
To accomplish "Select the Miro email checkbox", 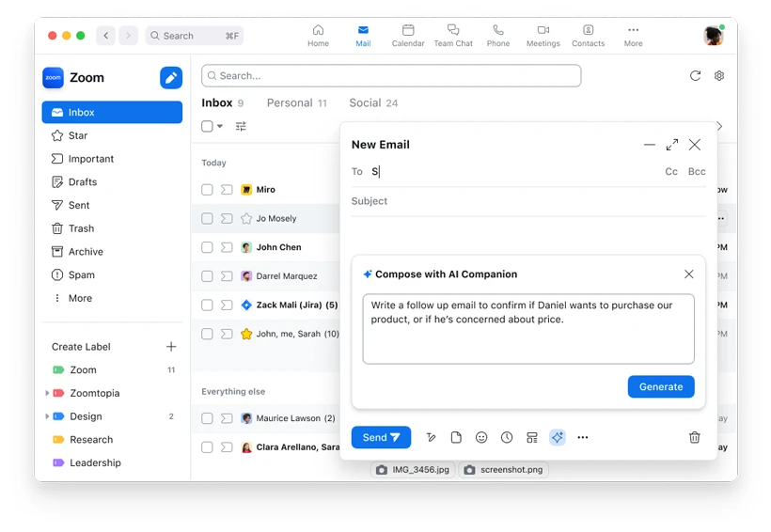I will (x=207, y=189).
